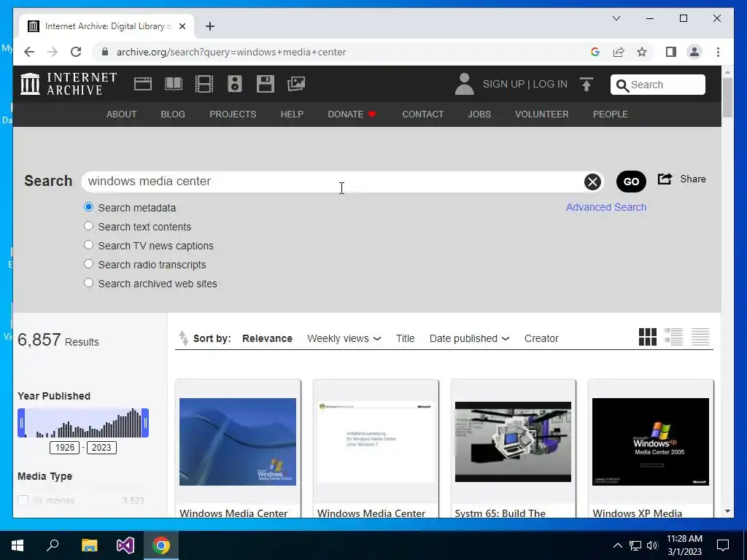Open the HELP menu item
This screenshot has width=747, height=560.
click(x=292, y=114)
